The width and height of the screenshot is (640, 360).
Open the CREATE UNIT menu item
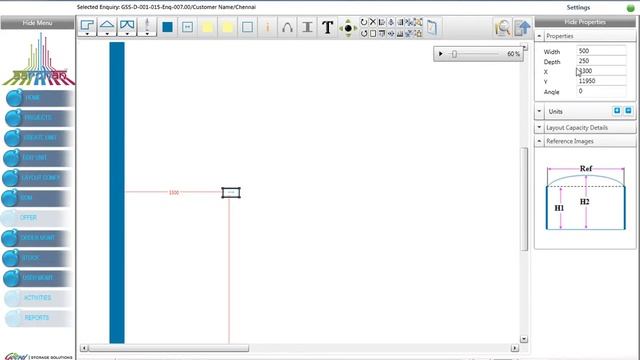[x=38, y=138]
